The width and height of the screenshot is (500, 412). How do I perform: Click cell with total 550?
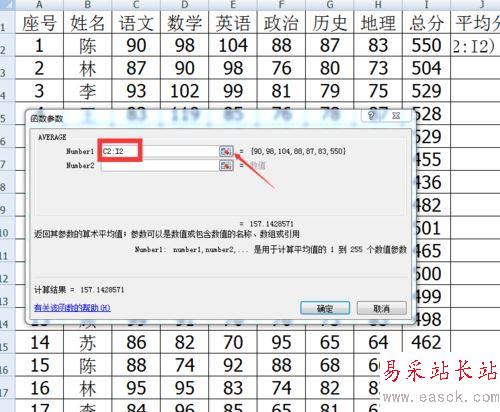426,45
